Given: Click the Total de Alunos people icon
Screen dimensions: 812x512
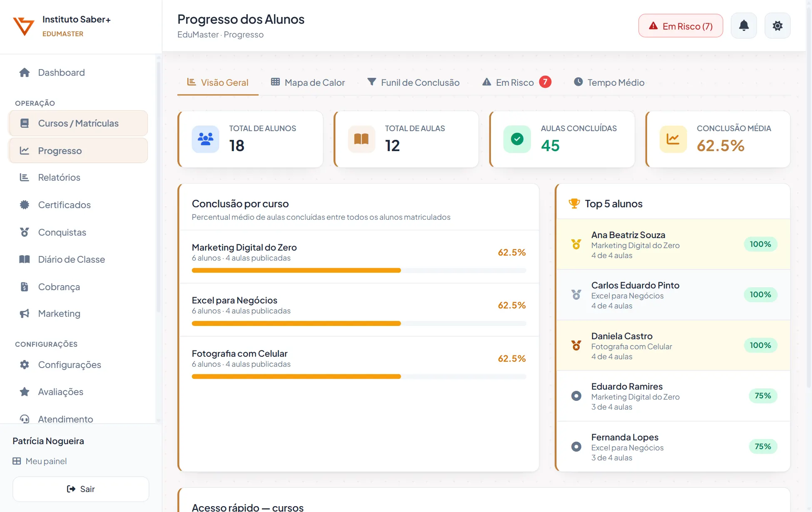Looking at the screenshot, I should pos(205,139).
